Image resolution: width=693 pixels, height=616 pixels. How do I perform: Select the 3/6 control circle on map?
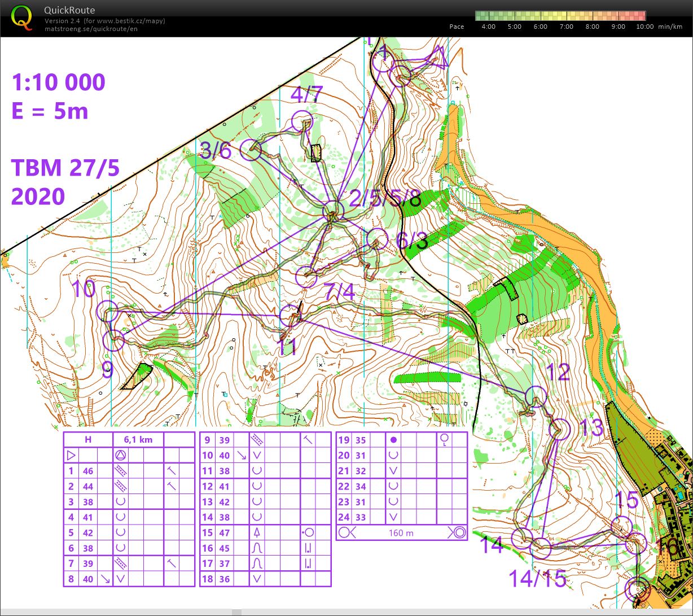251,150
